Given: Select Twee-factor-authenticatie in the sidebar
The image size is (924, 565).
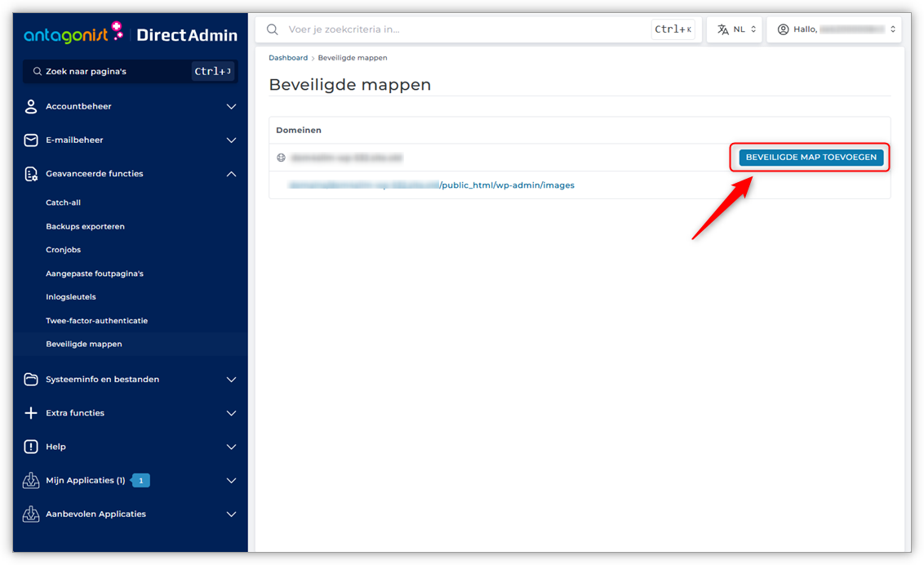Looking at the screenshot, I should pos(97,321).
